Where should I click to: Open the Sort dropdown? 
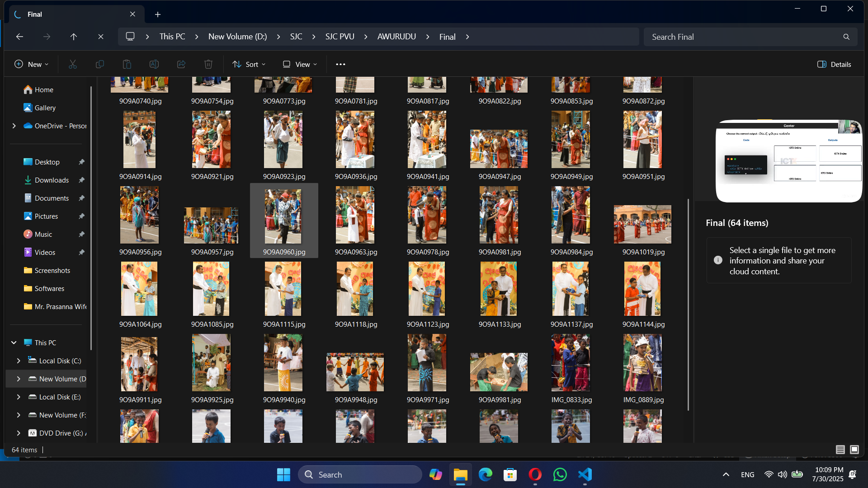tap(249, 64)
